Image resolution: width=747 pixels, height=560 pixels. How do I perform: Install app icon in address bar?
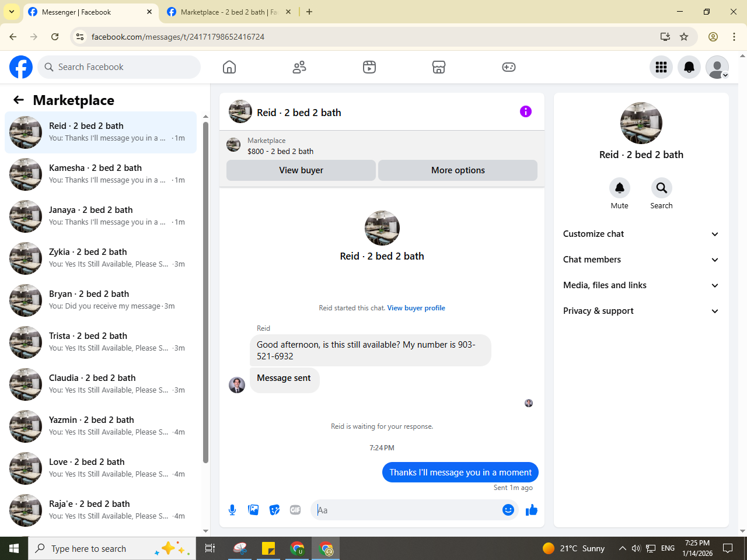click(x=665, y=37)
